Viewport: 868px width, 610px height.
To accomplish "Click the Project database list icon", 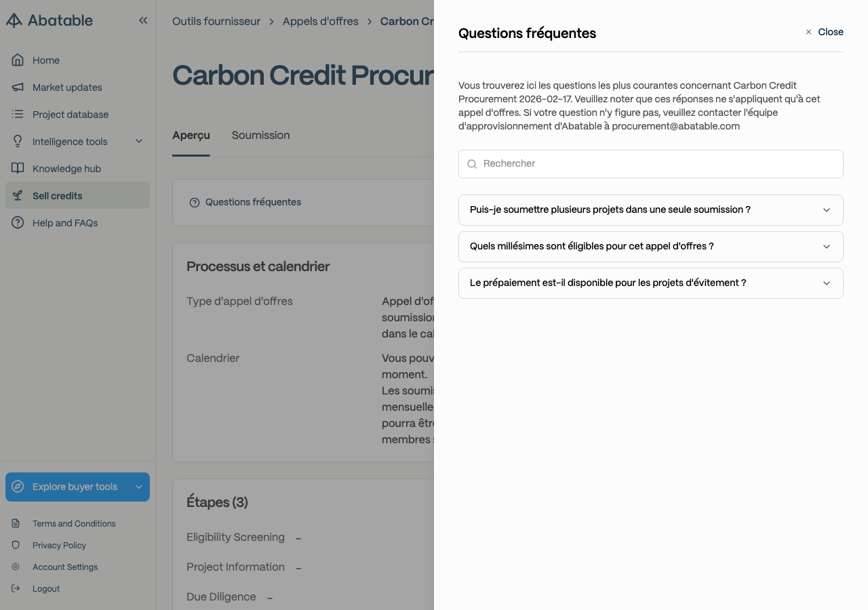I will tap(18, 115).
